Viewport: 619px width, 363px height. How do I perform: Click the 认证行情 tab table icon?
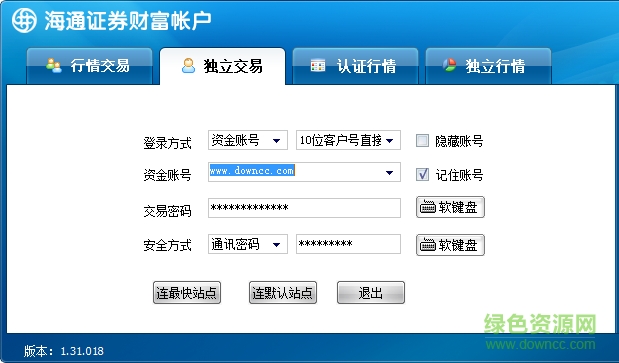pyautogui.click(x=318, y=65)
